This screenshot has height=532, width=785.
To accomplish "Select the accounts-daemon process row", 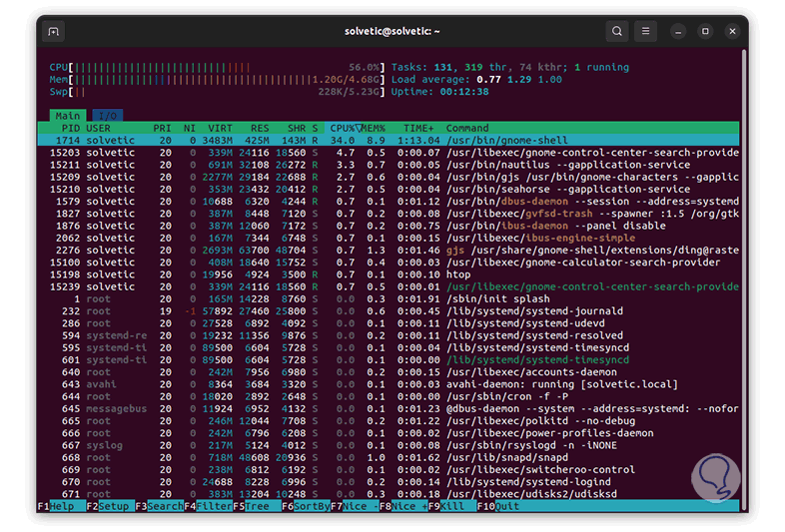I will 389,372.
